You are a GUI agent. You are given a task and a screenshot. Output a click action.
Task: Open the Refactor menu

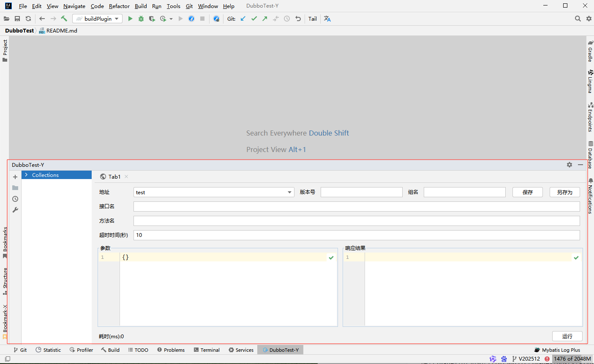click(x=119, y=6)
